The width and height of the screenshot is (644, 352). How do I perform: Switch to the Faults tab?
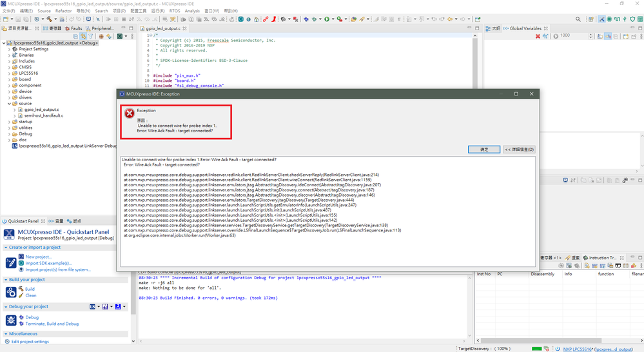[x=73, y=28]
